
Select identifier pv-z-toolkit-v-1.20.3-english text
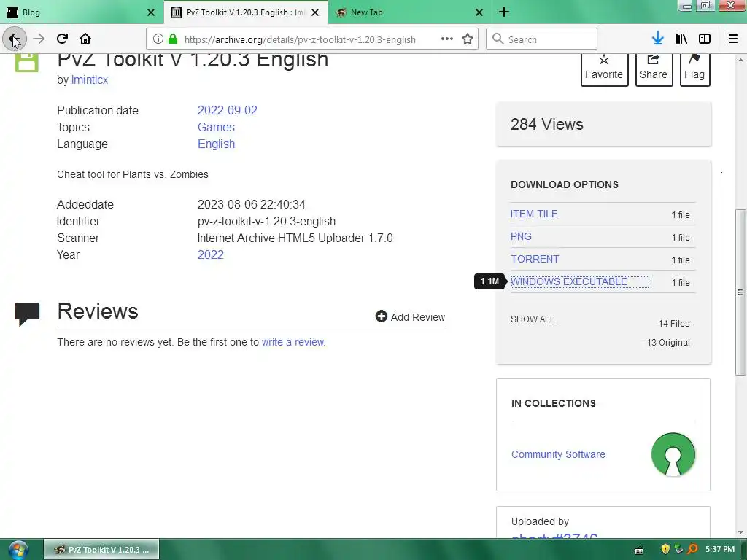point(266,222)
